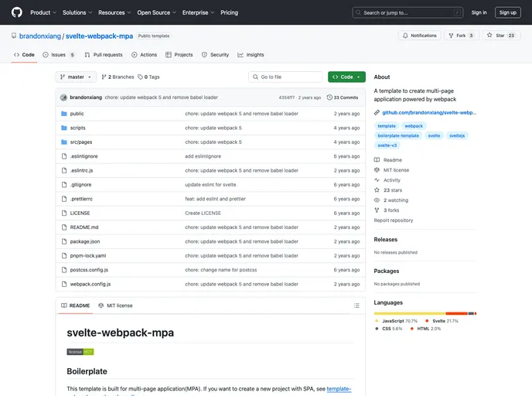
Task: Switch to the Security tab
Action: point(215,55)
